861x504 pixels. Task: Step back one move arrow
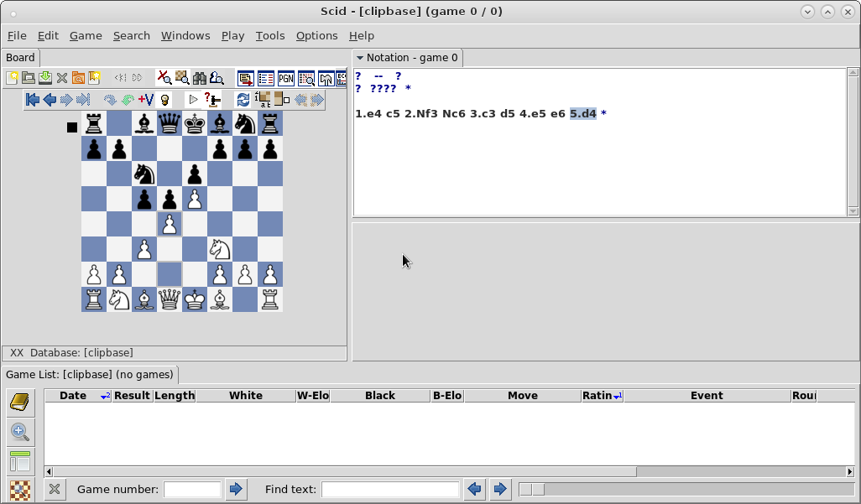(x=50, y=99)
